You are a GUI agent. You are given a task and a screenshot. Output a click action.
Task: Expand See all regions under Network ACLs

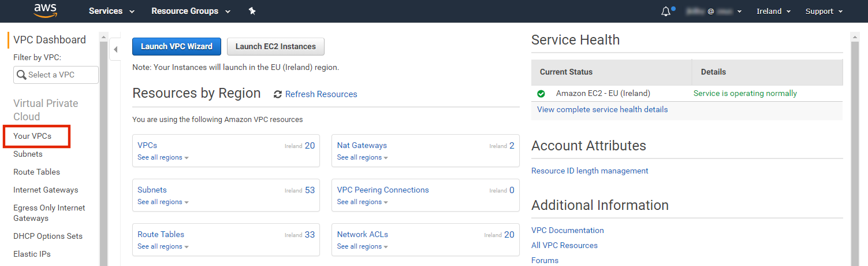point(362,246)
